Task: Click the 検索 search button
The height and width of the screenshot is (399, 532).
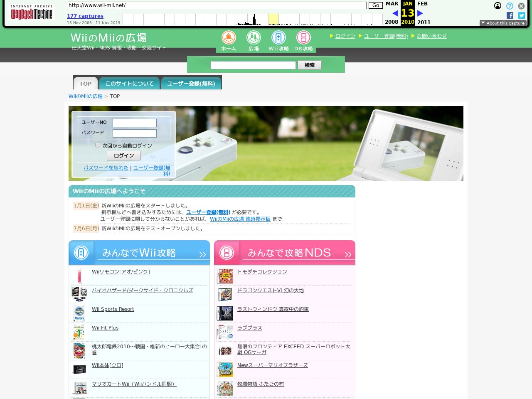Action: click(x=310, y=65)
